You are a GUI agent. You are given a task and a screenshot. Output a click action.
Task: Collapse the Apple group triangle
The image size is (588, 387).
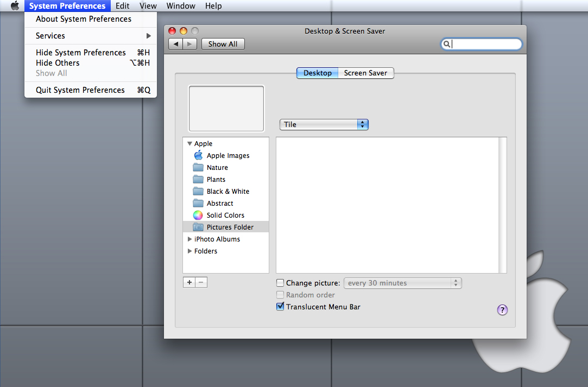click(x=189, y=144)
